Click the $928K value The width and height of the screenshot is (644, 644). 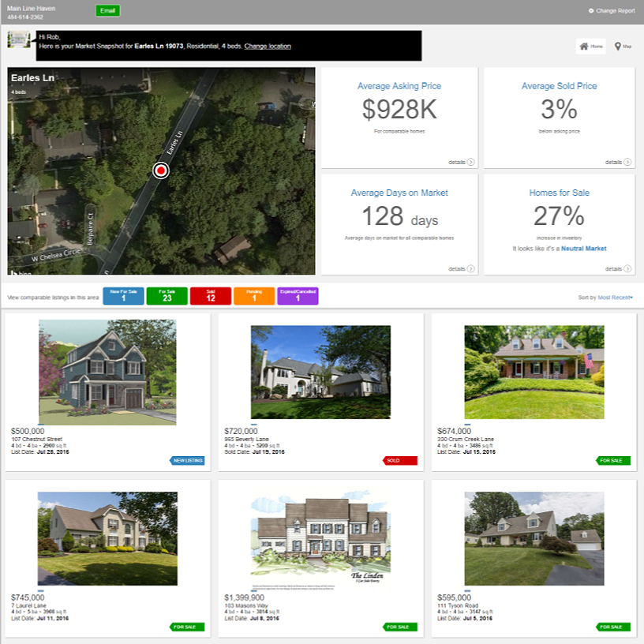pyautogui.click(x=399, y=109)
